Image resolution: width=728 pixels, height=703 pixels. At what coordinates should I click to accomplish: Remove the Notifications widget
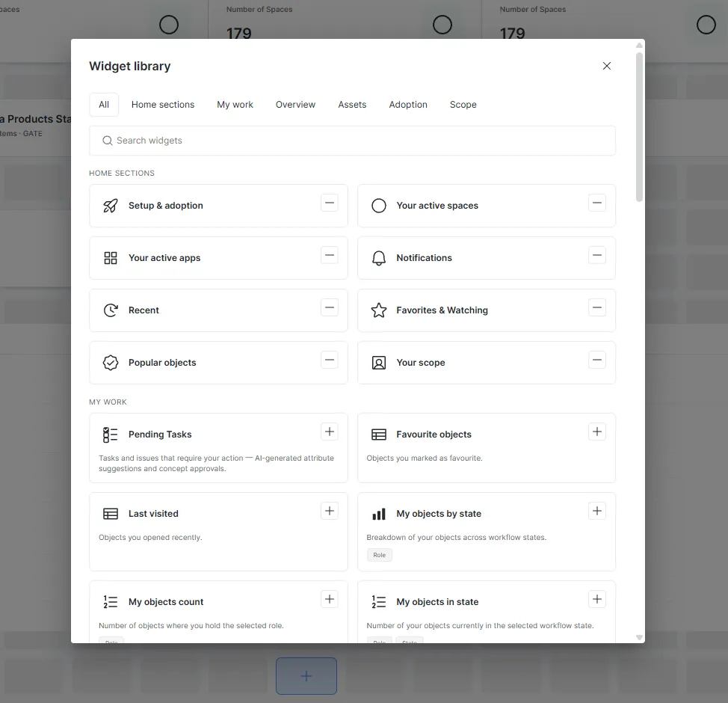[597, 255]
